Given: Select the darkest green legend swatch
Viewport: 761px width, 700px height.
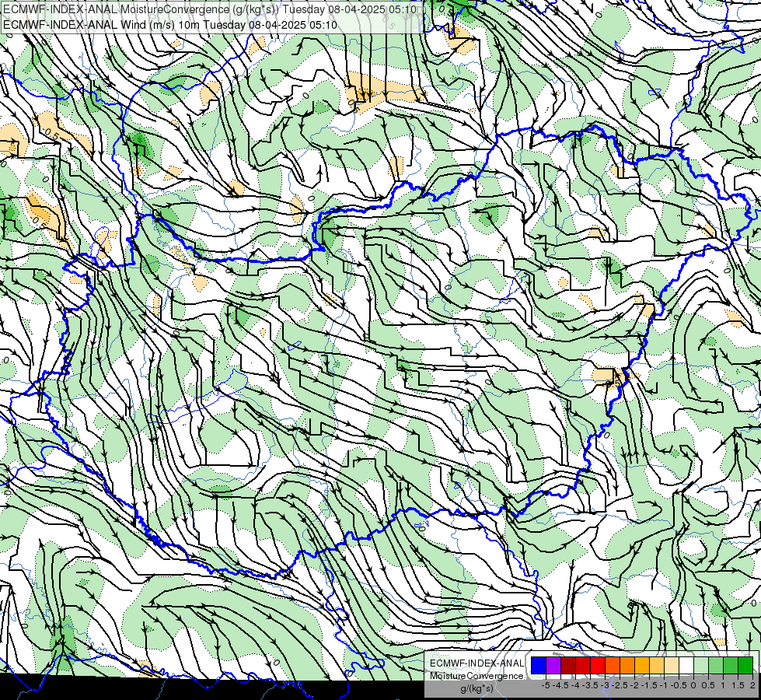Looking at the screenshot, I should 745,665.
